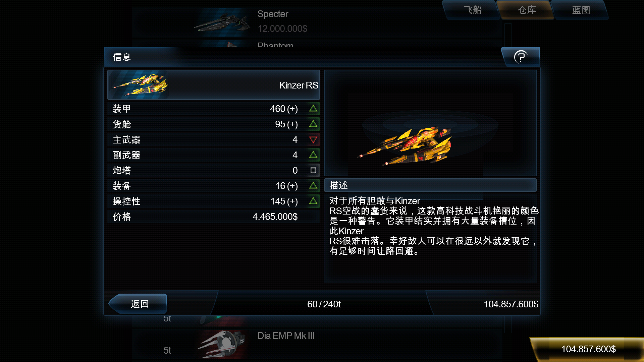Click green up arrow beside 副武器

[313, 155]
